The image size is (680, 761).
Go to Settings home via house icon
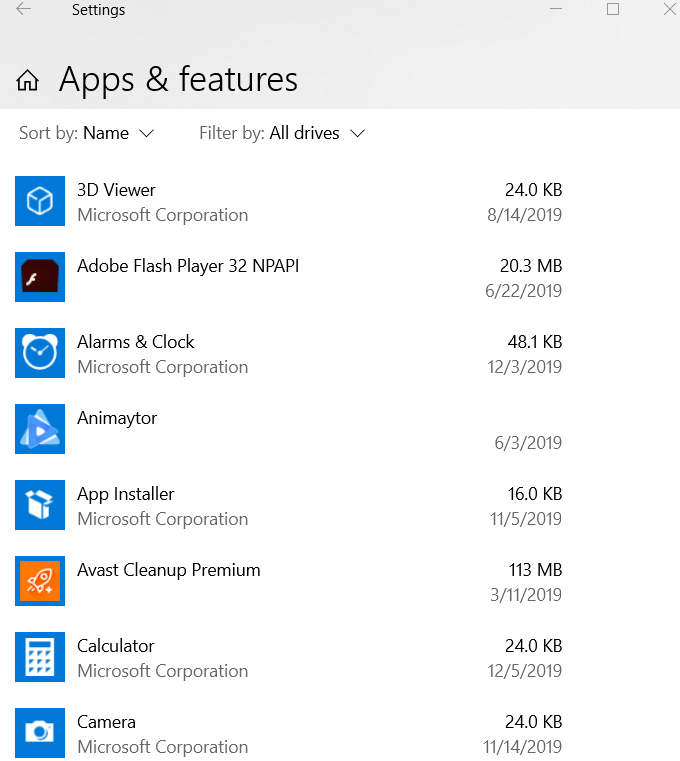(28, 81)
